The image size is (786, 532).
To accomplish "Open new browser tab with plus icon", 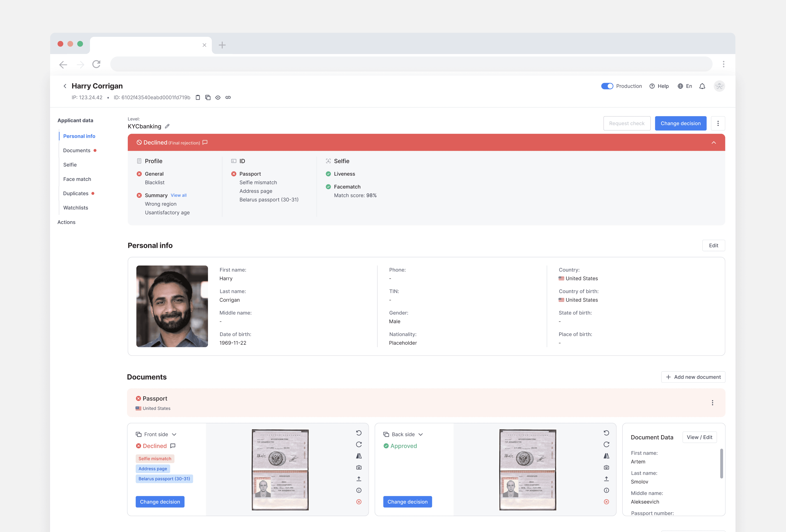I will click(x=222, y=45).
